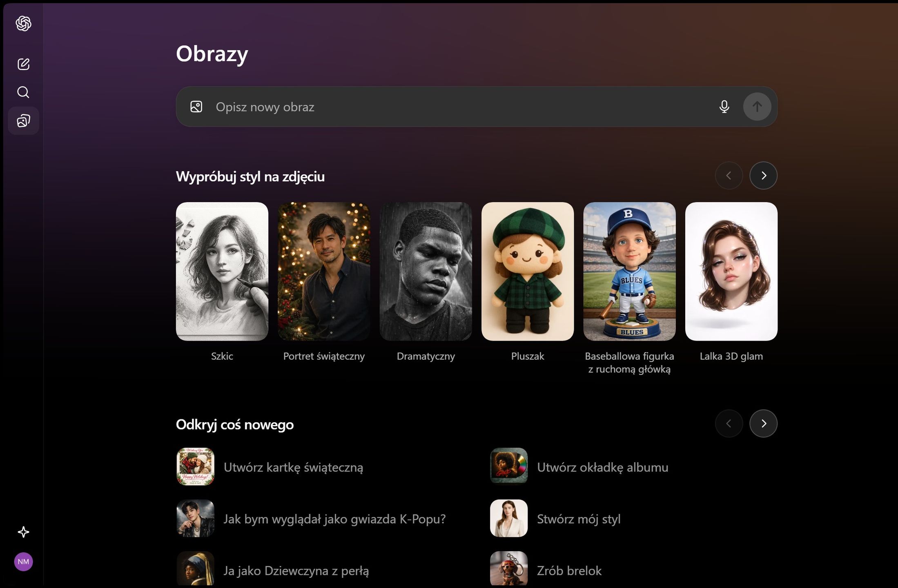Show next styles in Wypróbuj styl carousel
Screen dimensions: 898x588
click(x=763, y=176)
